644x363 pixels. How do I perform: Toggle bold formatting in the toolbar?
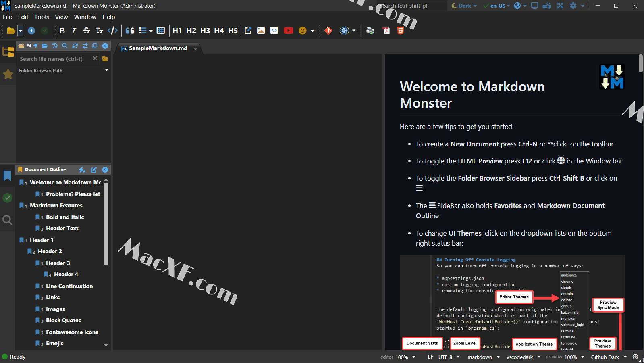(62, 31)
